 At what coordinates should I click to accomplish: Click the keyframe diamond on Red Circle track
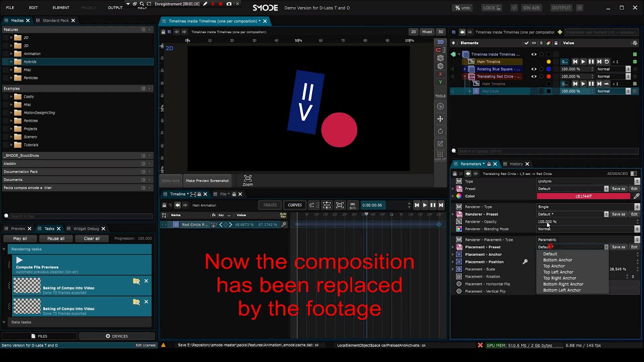(x=225, y=225)
